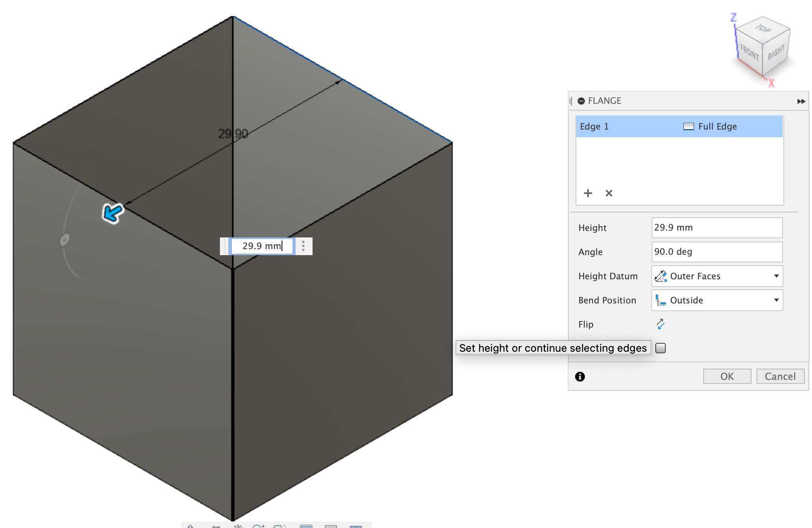Click the Flange dialog disable toggle circle
This screenshot has width=812, height=528.
click(x=580, y=101)
